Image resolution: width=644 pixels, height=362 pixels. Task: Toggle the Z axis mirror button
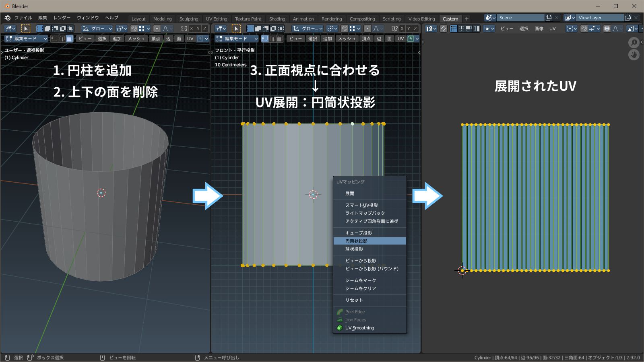tap(204, 28)
